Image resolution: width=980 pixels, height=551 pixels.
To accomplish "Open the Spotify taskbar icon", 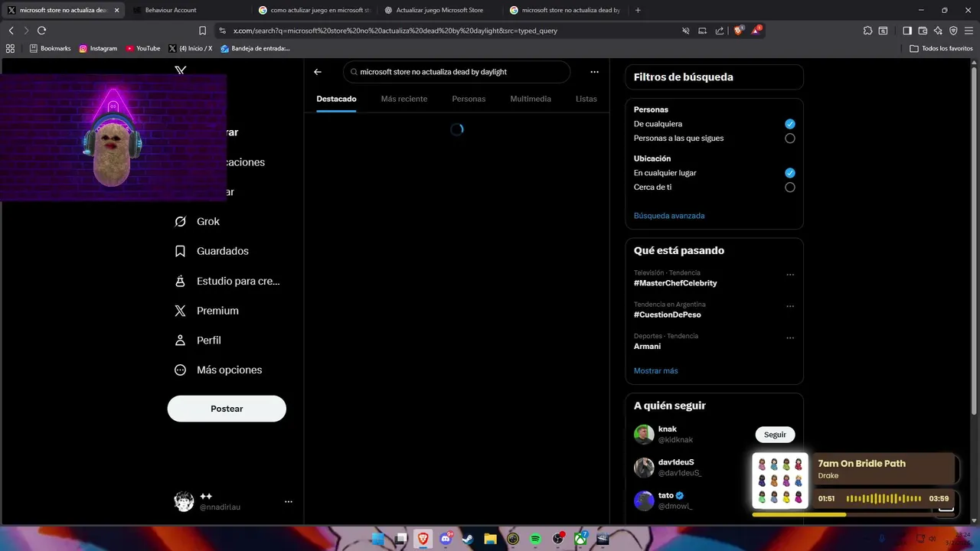I will click(535, 539).
